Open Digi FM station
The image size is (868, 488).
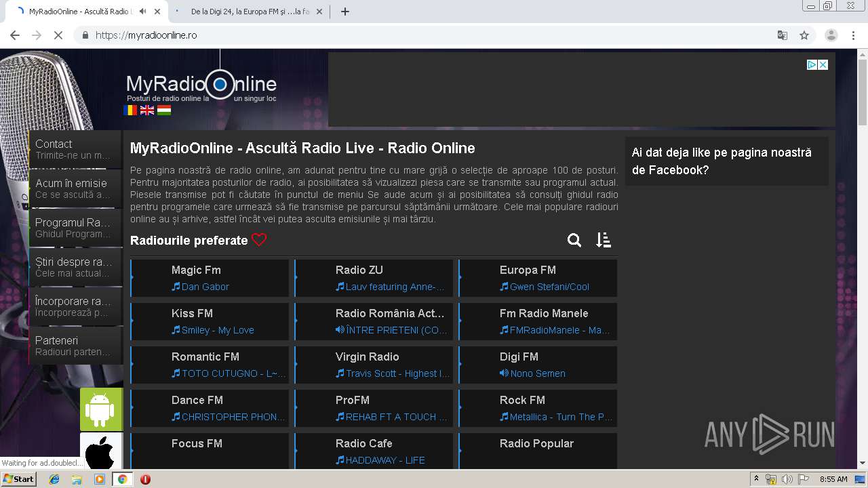pos(538,365)
